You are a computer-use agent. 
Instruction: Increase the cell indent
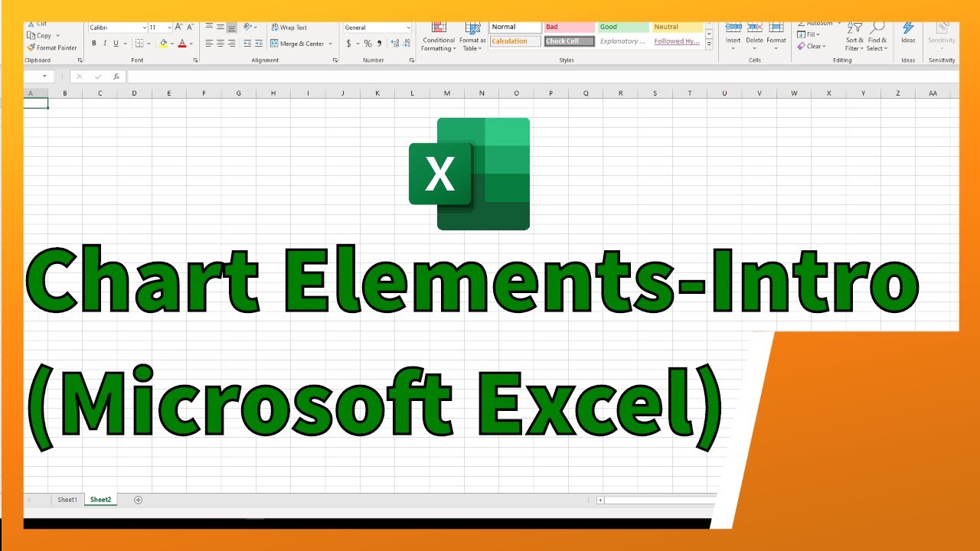(258, 44)
